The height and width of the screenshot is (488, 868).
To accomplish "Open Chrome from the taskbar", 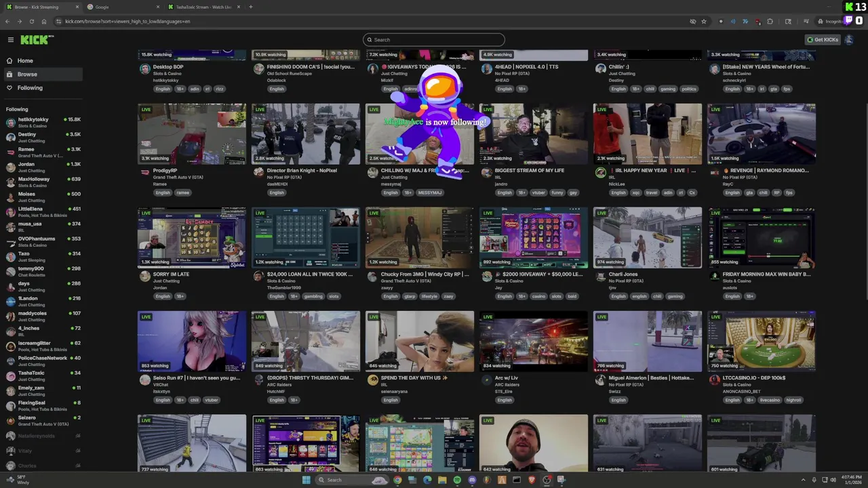I will (x=397, y=480).
